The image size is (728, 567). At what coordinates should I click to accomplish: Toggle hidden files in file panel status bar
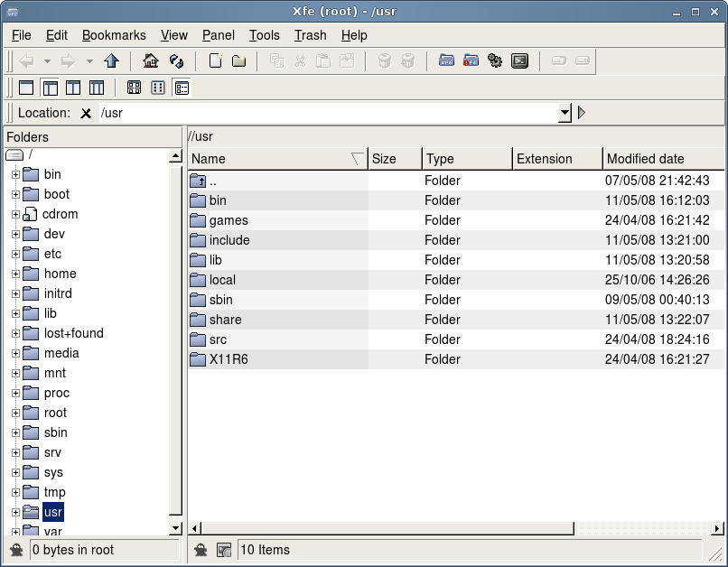click(x=201, y=550)
